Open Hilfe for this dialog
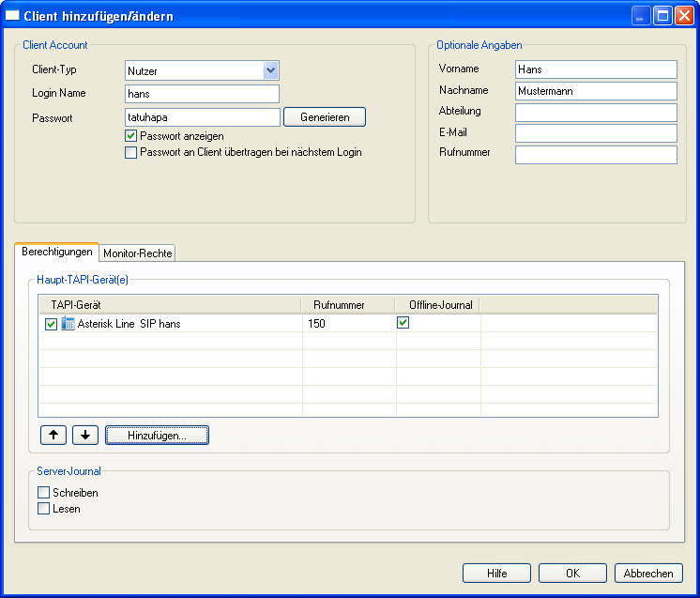The image size is (700, 598). click(496, 574)
